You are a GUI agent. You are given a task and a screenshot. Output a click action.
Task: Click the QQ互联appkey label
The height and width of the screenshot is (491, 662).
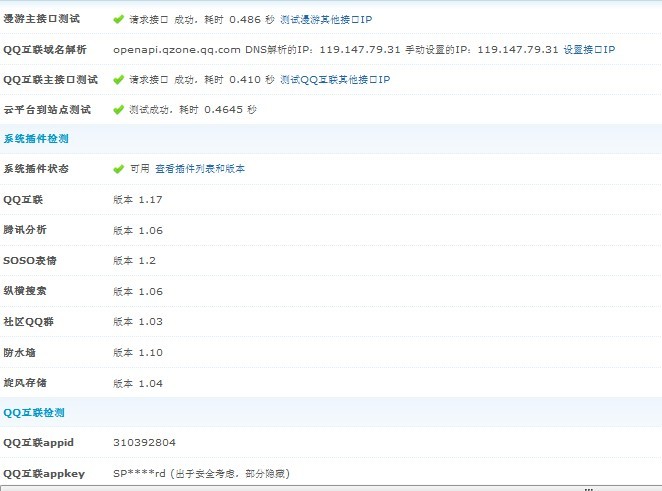click(x=44, y=474)
